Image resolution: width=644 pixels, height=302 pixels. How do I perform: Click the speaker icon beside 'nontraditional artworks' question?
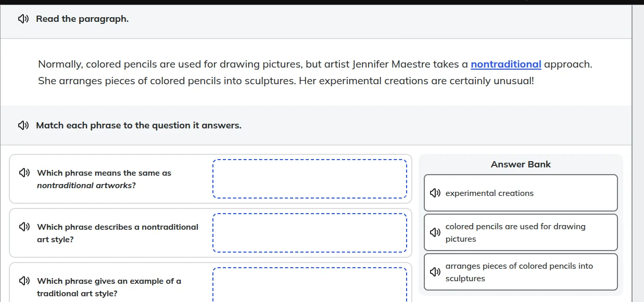click(x=23, y=172)
